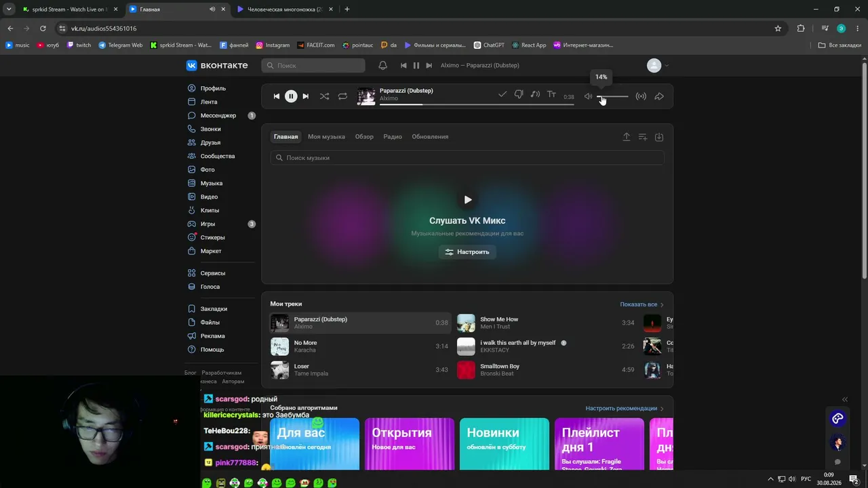Viewport: 868px width, 488px height.
Task: Click the Маркет sidebar icon
Action: (192, 251)
